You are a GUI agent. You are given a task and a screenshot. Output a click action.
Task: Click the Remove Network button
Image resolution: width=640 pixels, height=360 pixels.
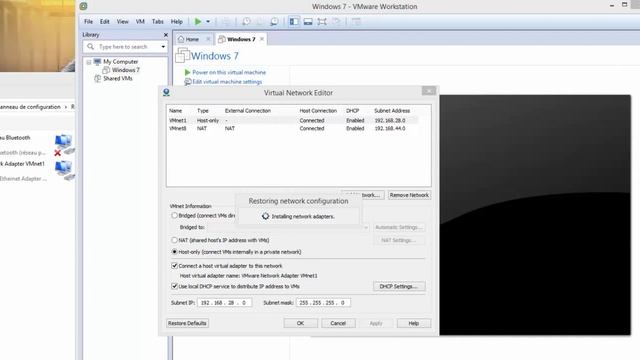tap(409, 195)
